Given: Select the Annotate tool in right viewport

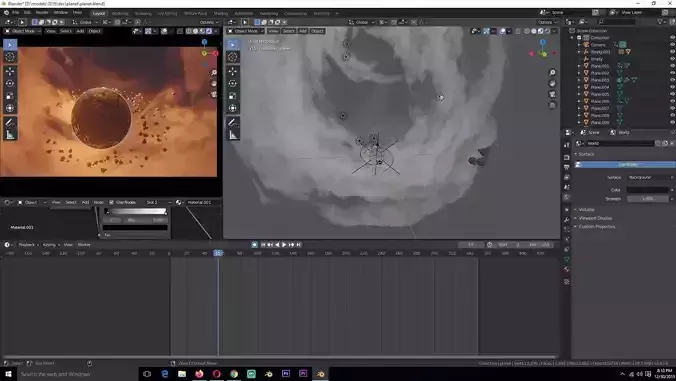Looking at the screenshot, I should pos(233,123).
